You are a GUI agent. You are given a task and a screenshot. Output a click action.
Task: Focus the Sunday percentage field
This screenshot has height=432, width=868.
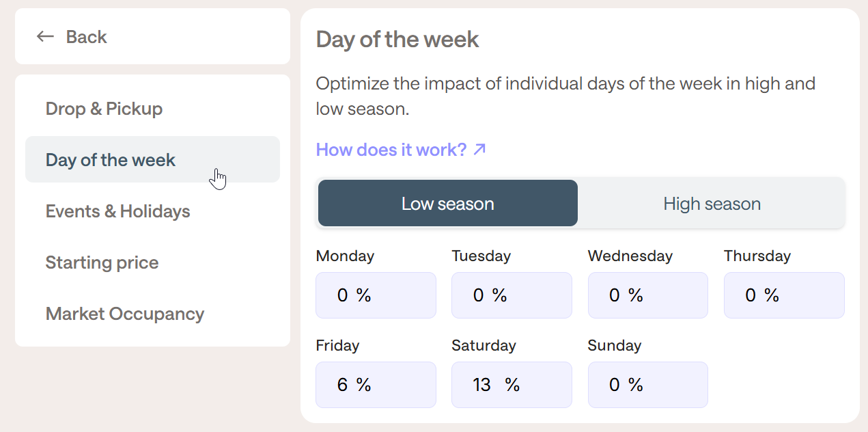[x=647, y=385]
